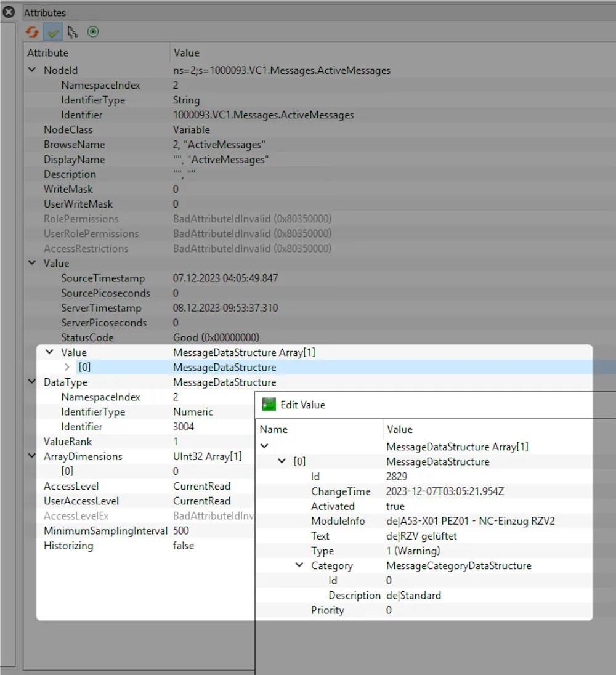Image resolution: width=616 pixels, height=675 pixels.
Task: Select the NodeId value ns=2;s=1000093.VC1.Messages.ActiveMessages
Action: (282, 70)
